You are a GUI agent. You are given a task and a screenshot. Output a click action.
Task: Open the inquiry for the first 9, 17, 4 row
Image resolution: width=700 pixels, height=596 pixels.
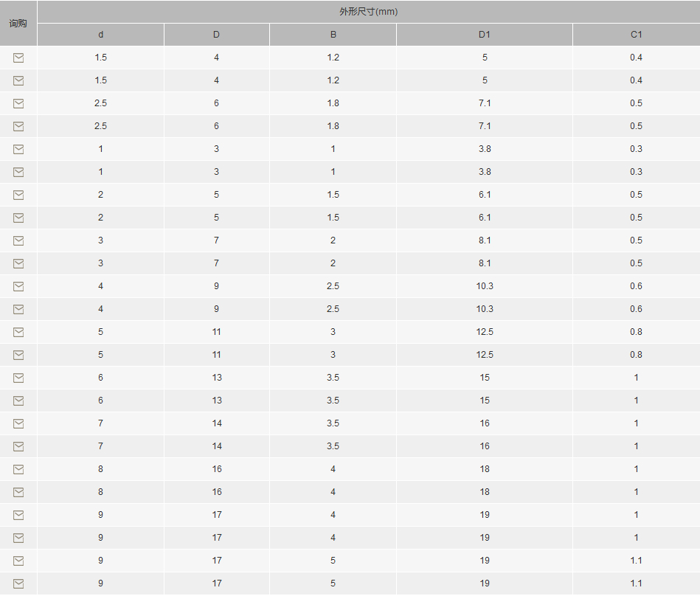click(18, 515)
